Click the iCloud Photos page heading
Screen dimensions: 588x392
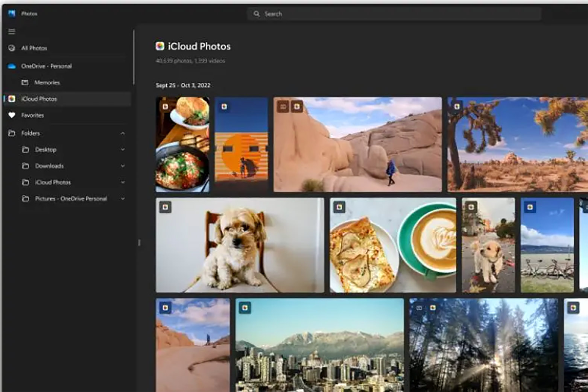pos(199,46)
